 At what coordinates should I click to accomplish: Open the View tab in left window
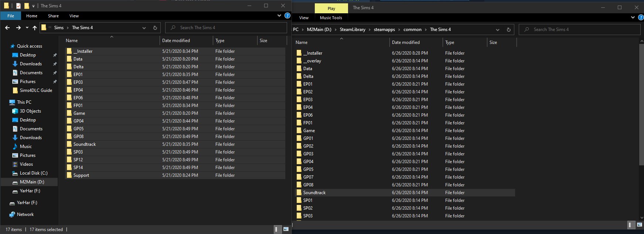tap(74, 16)
